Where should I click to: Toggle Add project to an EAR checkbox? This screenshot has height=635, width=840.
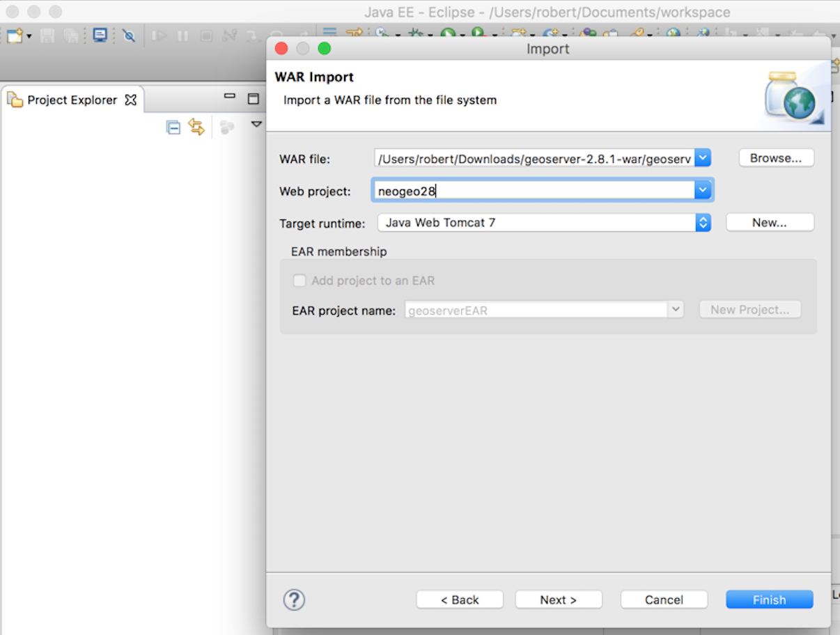[x=300, y=281]
